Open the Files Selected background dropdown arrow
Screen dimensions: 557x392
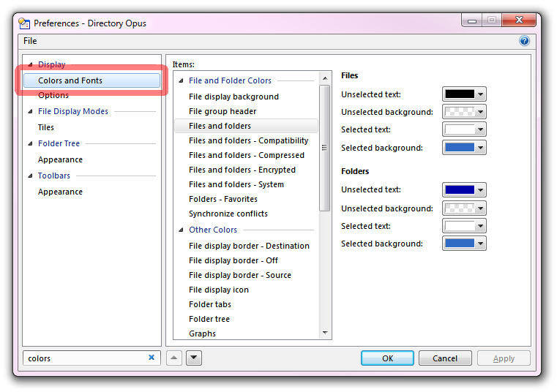[x=481, y=148]
